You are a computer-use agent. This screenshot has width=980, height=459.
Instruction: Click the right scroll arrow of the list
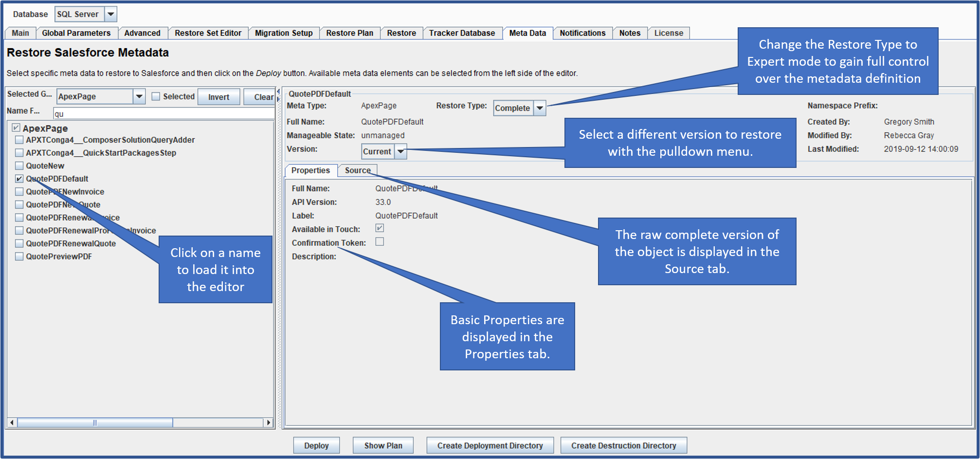click(x=268, y=422)
